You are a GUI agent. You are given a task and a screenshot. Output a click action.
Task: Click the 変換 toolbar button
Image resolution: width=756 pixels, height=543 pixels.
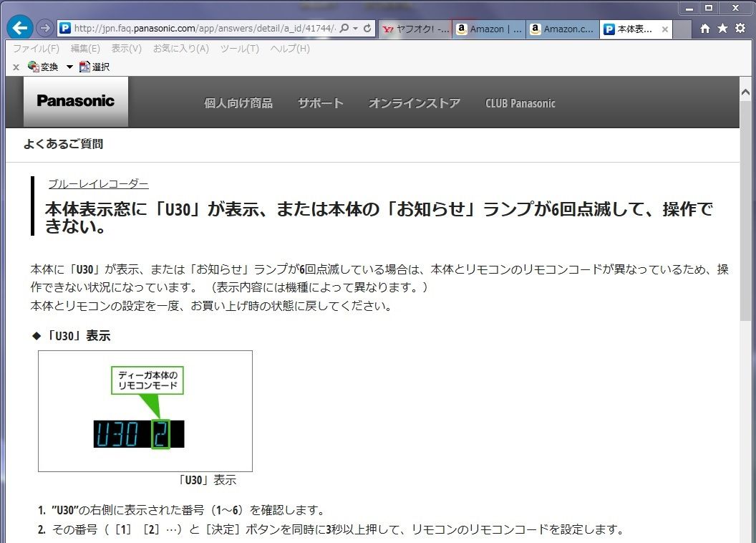[x=43, y=67]
